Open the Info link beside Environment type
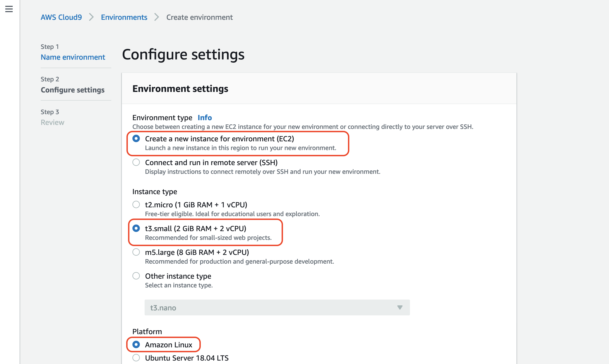The width and height of the screenshot is (609, 364). 205,118
